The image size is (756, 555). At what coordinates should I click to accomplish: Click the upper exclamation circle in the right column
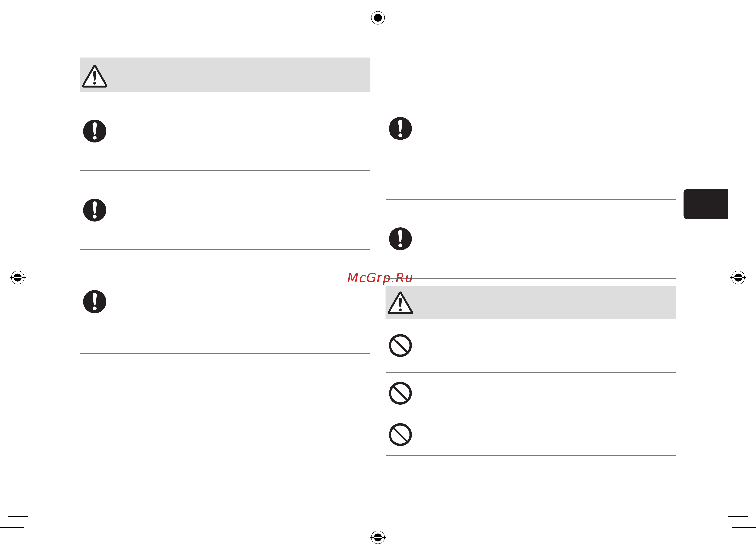[400, 128]
